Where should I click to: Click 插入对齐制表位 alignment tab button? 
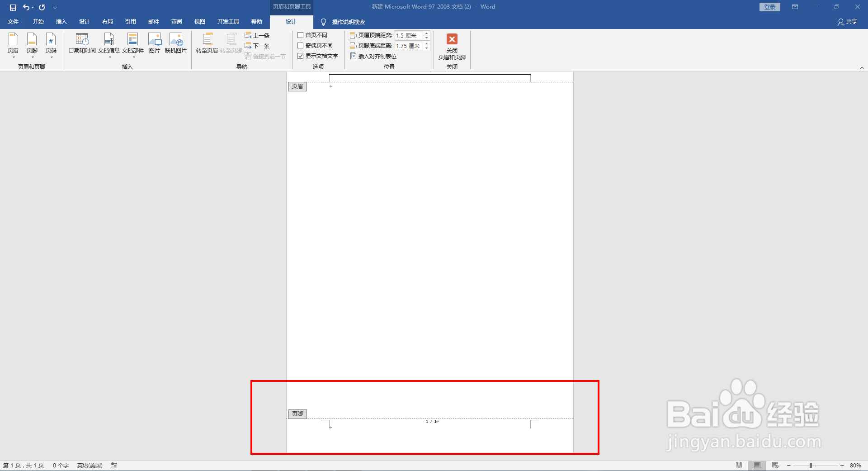click(x=374, y=56)
